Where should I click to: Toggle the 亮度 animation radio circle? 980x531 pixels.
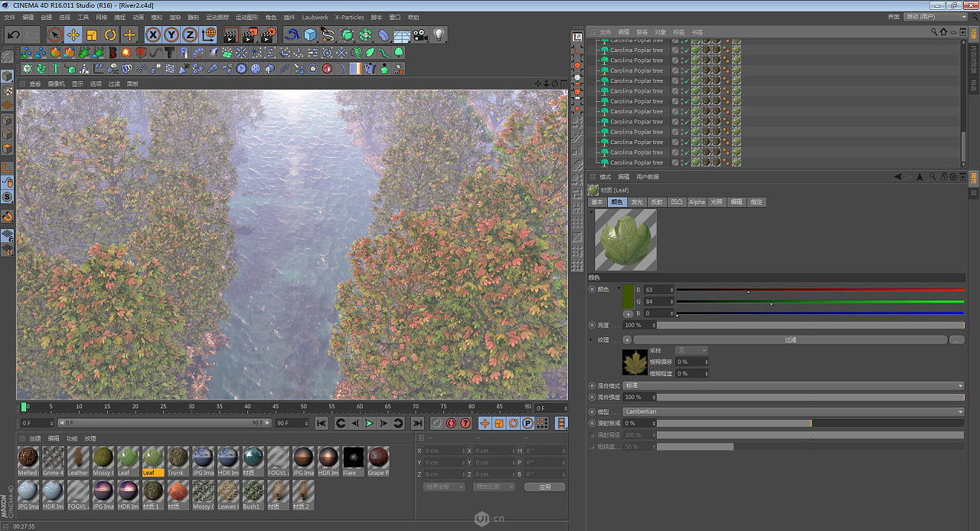pyautogui.click(x=593, y=325)
